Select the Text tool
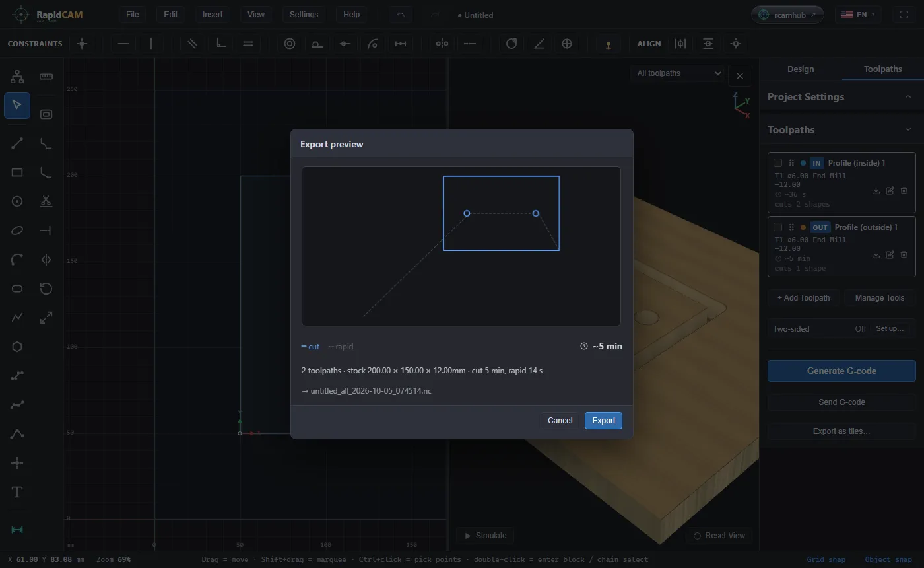 pyautogui.click(x=17, y=492)
